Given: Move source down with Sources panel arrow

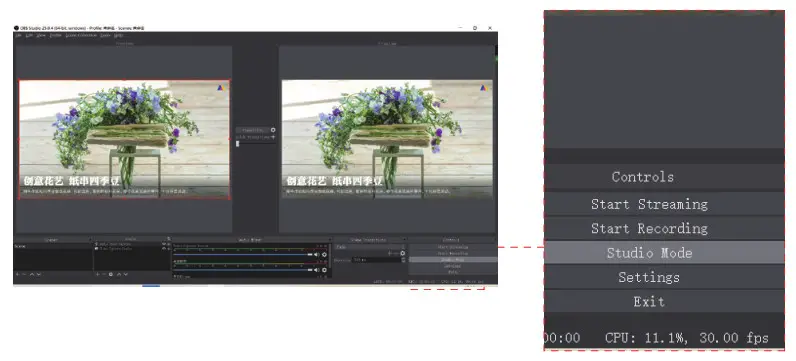Looking at the screenshot, I should 125,274.
